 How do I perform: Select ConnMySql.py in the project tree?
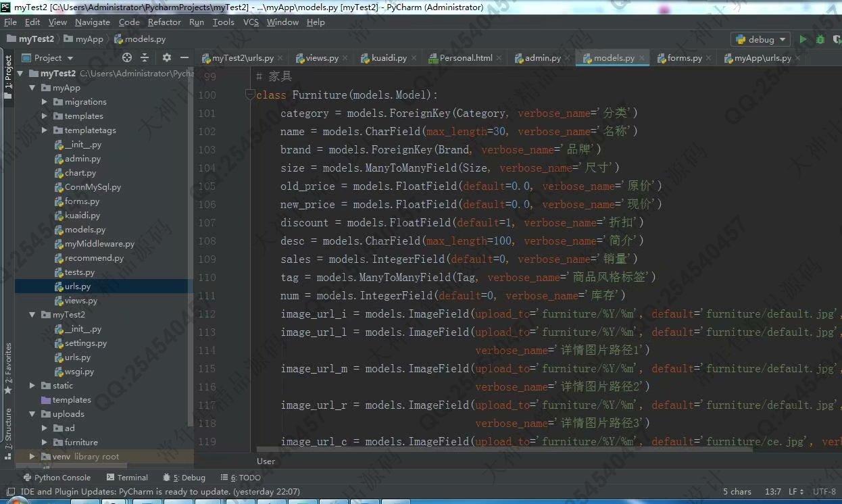tap(93, 187)
